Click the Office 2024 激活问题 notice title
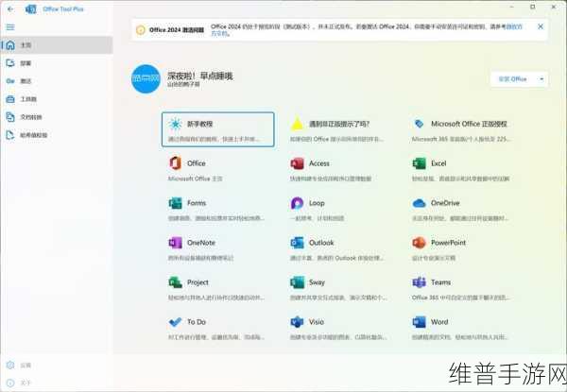The image size is (567, 392). (177, 30)
